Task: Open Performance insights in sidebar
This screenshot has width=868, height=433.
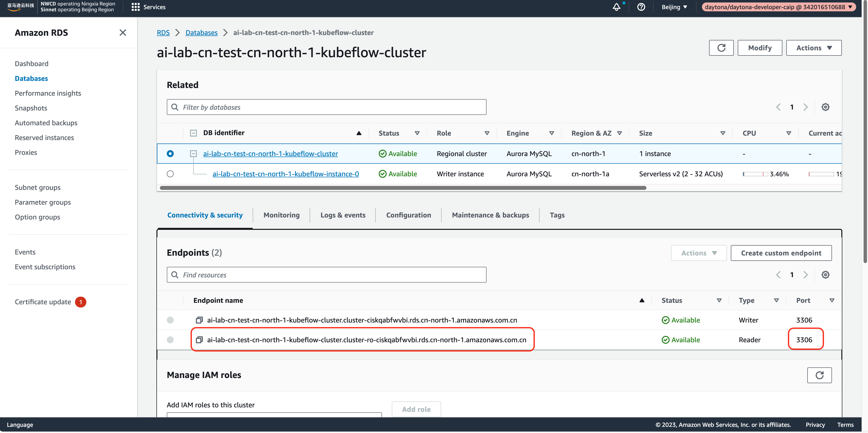Action: coord(48,93)
